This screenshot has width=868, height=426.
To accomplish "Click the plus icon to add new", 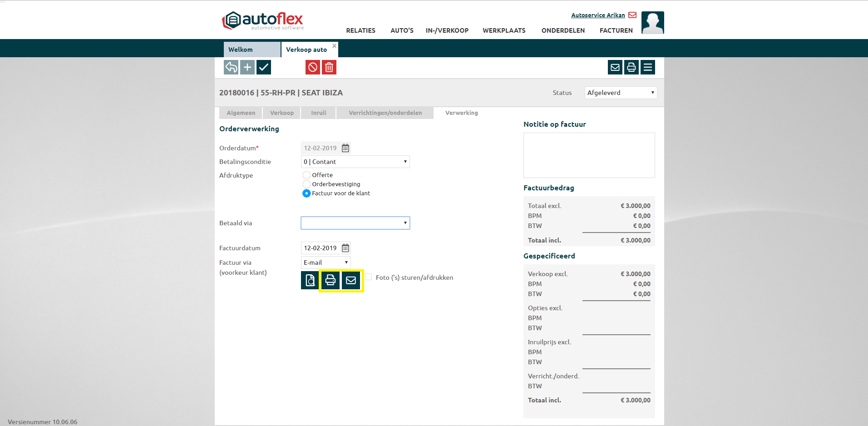I will 247,68.
